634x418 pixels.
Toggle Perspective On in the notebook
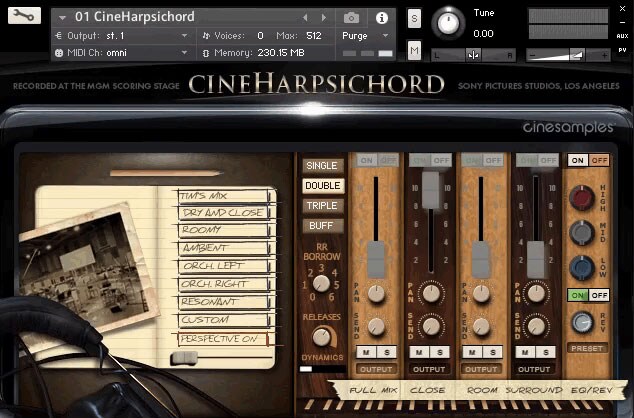point(222,340)
